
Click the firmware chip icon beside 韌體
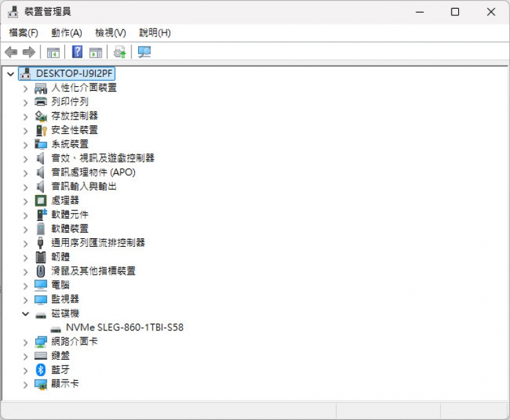tap(41, 257)
